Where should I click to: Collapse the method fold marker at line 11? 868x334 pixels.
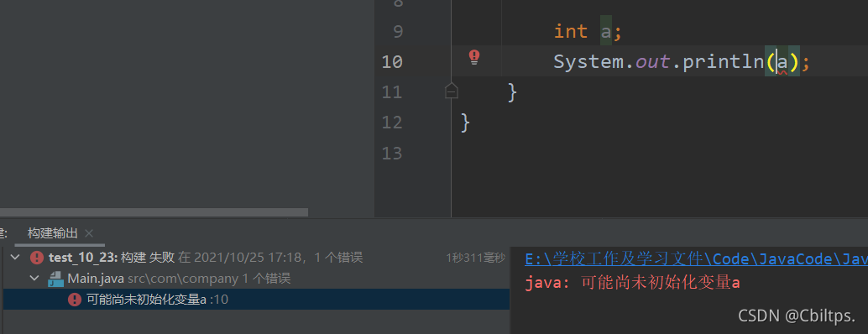[451, 91]
